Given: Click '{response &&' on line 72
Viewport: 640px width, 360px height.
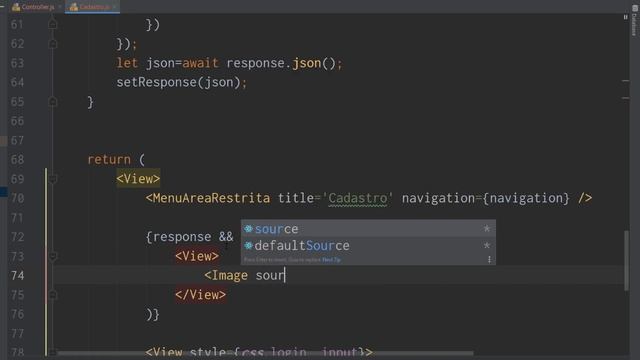Looking at the screenshot, I should coord(189,237).
